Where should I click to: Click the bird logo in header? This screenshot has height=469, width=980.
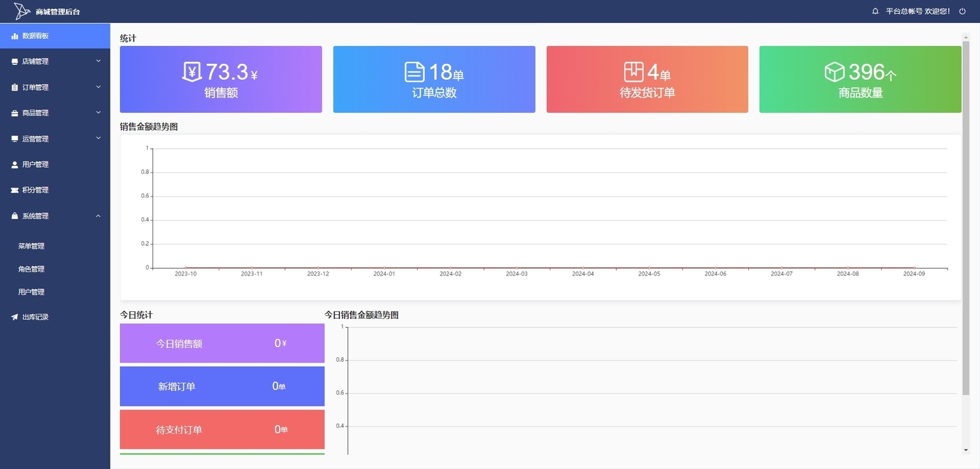coord(22,11)
